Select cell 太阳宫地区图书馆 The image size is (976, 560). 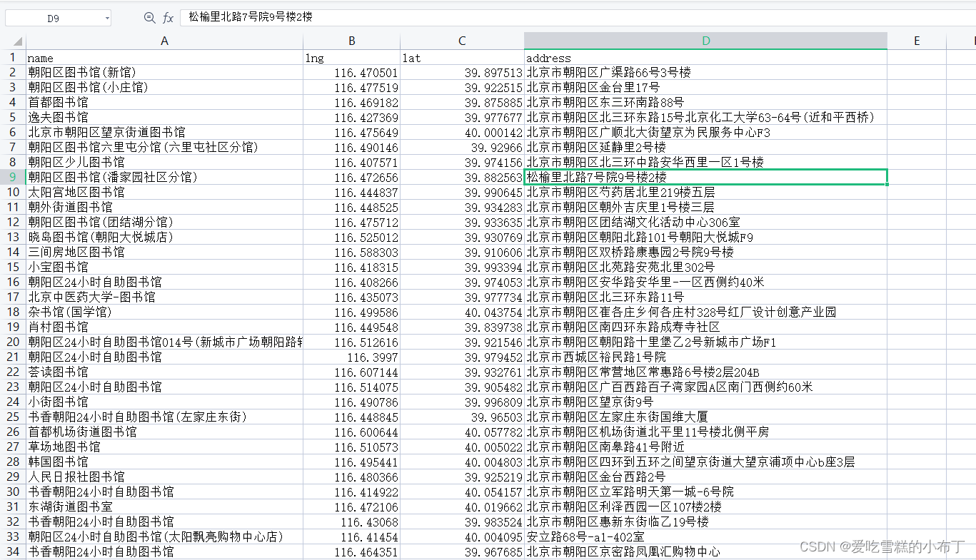point(164,192)
